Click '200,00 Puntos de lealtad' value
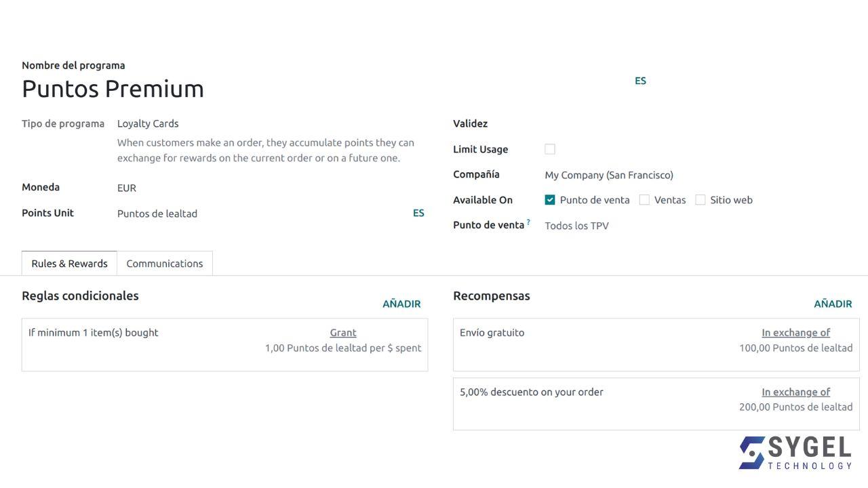Image resolution: width=868 pixels, height=488 pixels. click(x=796, y=407)
